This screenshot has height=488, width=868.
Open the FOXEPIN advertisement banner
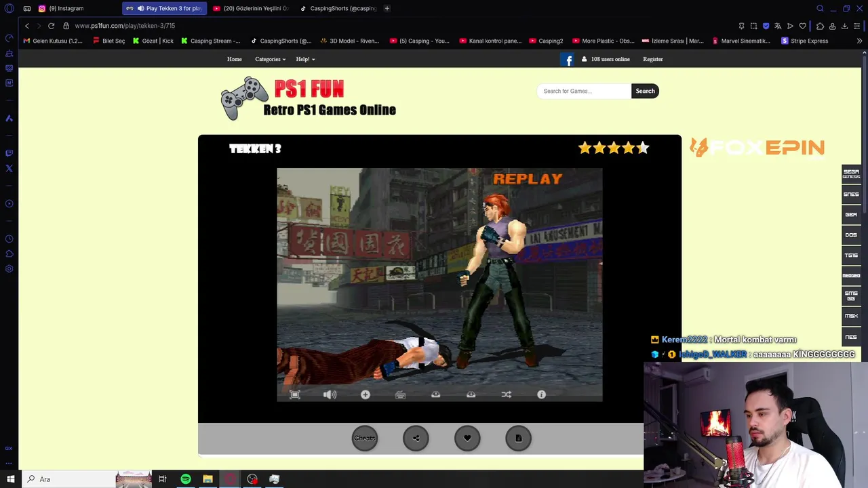(757, 147)
